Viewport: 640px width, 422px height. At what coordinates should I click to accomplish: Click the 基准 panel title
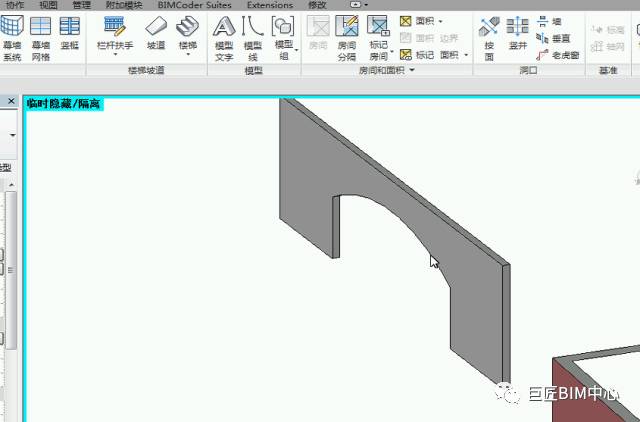608,71
